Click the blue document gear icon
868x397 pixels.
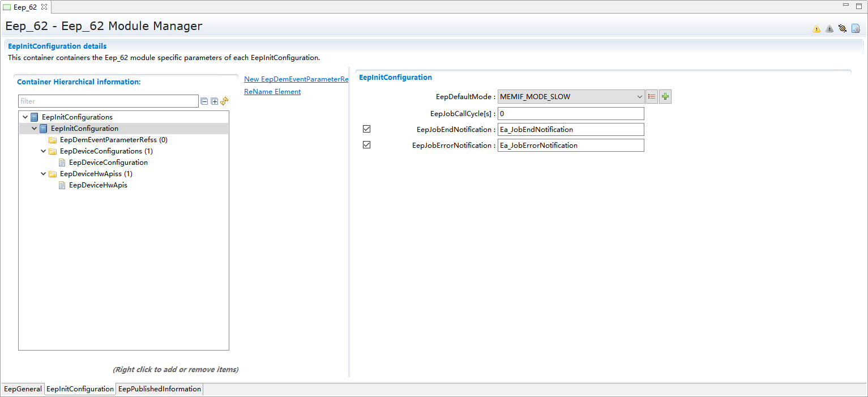click(x=856, y=28)
